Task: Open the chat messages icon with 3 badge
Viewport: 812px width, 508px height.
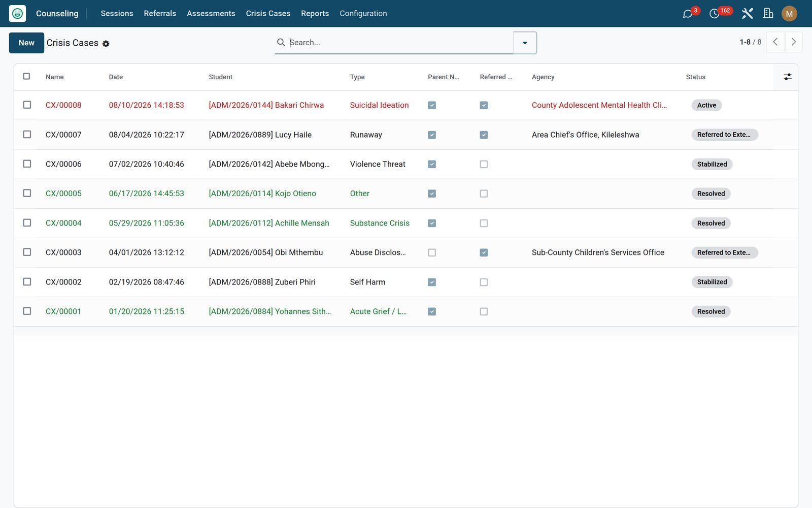Action: point(688,14)
